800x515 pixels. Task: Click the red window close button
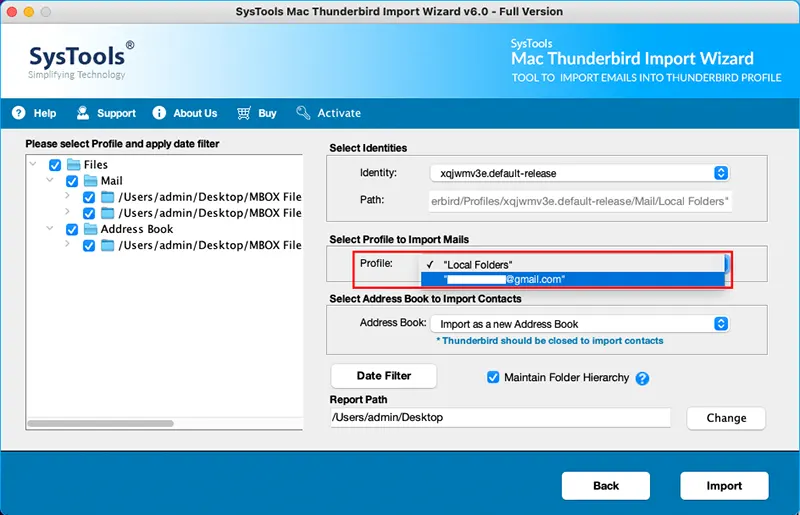click(x=12, y=11)
